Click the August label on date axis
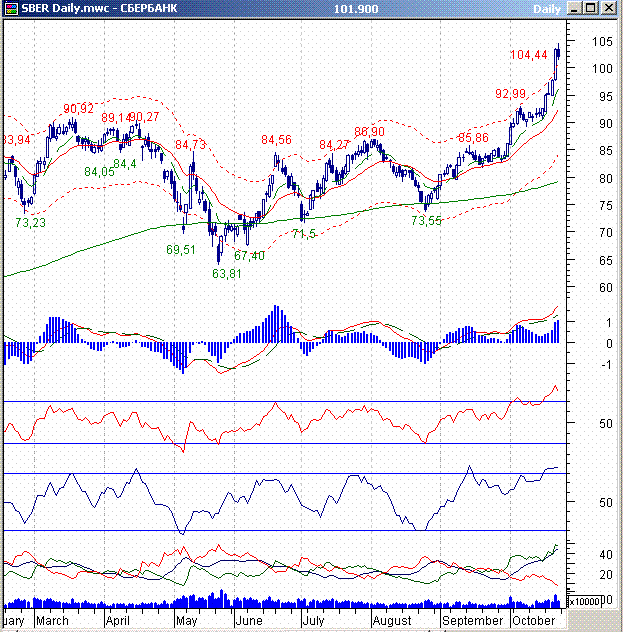624x632 pixels. pos(392,620)
